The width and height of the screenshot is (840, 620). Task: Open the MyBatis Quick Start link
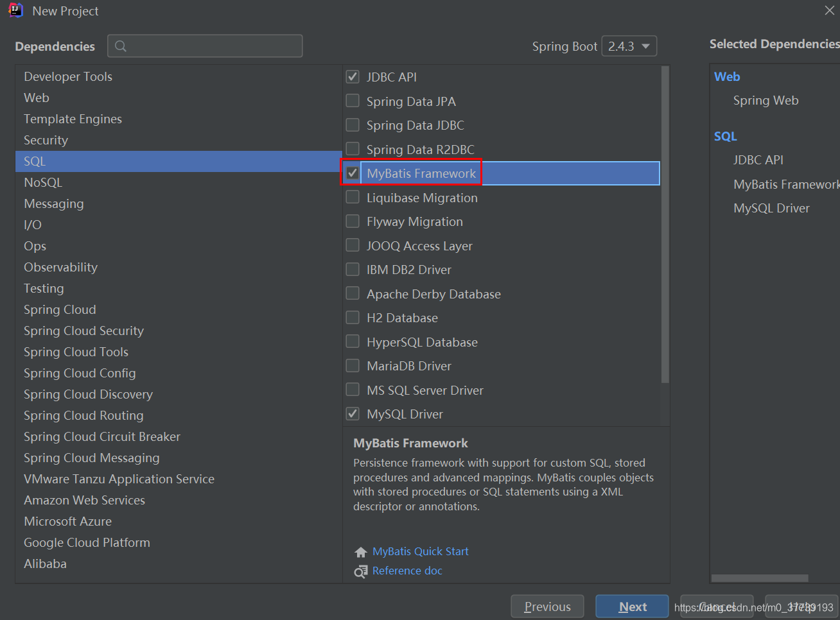pyautogui.click(x=421, y=551)
